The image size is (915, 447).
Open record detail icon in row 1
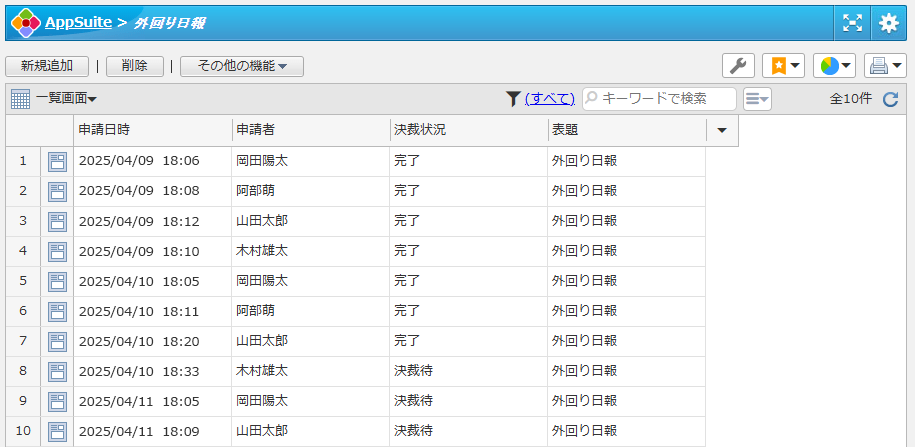(57, 161)
